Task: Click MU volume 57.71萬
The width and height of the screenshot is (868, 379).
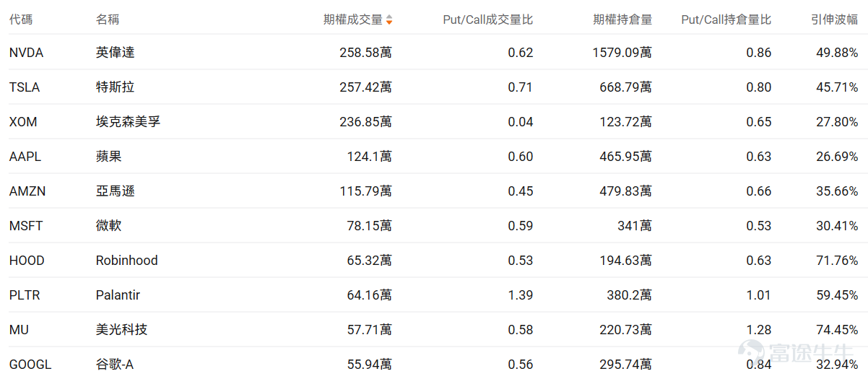Action: 370,330
